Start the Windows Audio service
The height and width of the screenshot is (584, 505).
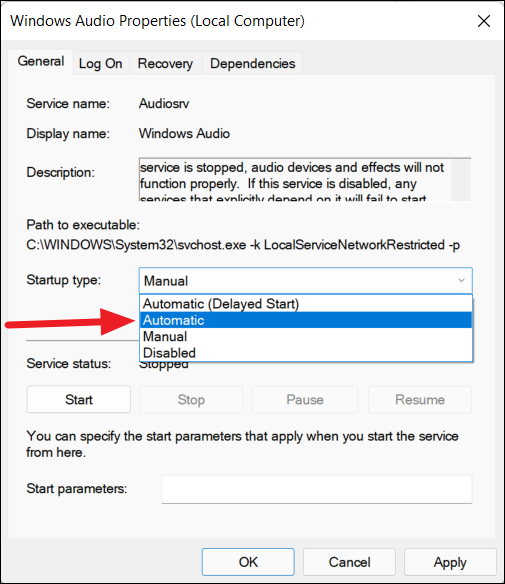79,399
